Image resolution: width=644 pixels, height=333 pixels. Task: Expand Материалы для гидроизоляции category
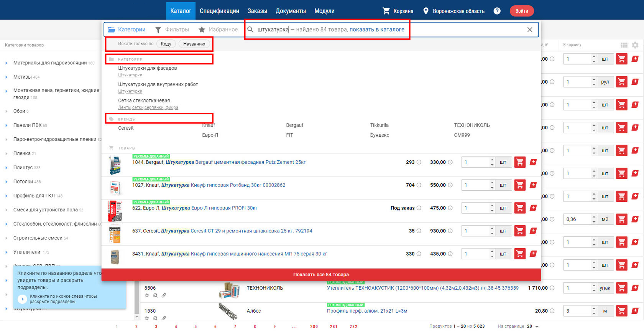coord(7,63)
